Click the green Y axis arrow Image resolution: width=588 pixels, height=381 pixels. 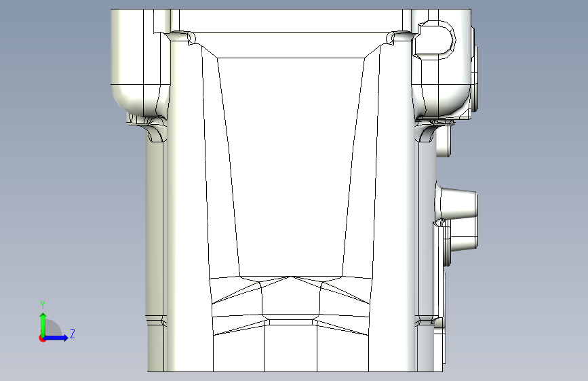tap(43, 324)
